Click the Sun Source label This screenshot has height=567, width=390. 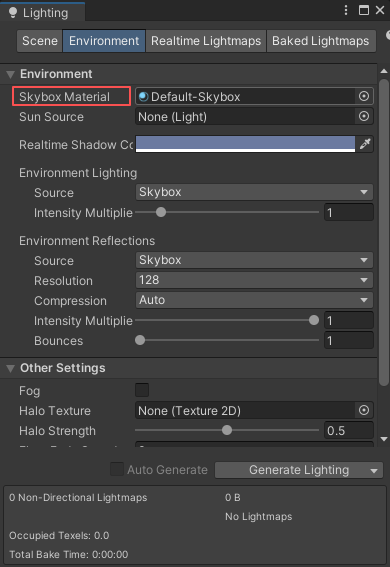tap(51, 117)
